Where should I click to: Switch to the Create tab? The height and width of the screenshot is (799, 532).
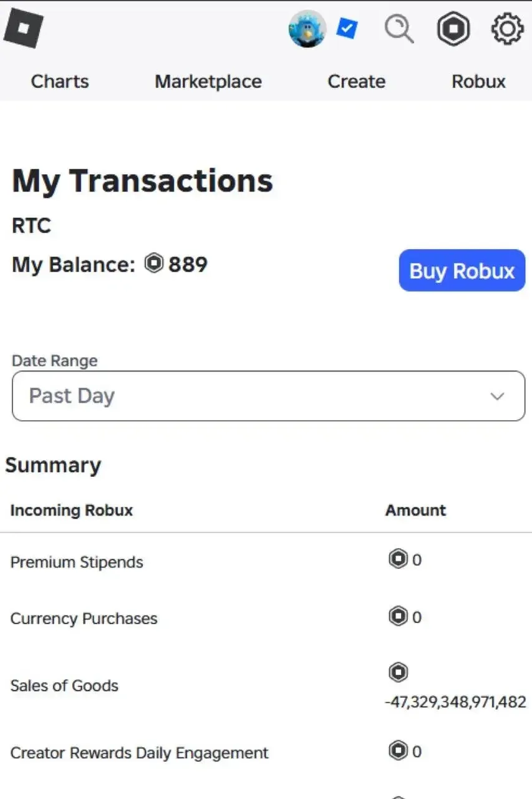coord(357,81)
